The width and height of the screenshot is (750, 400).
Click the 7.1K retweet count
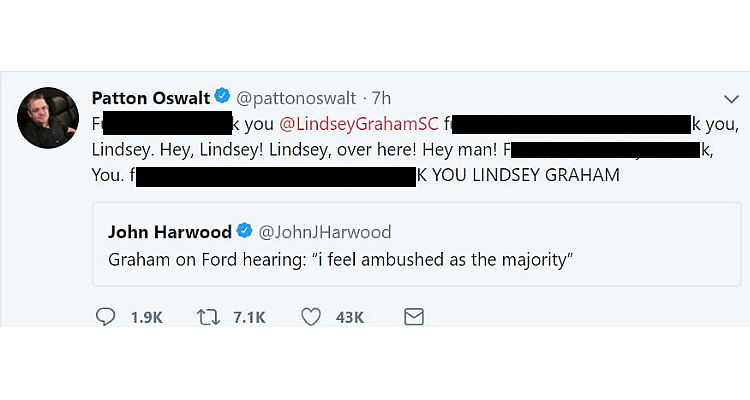(x=249, y=317)
